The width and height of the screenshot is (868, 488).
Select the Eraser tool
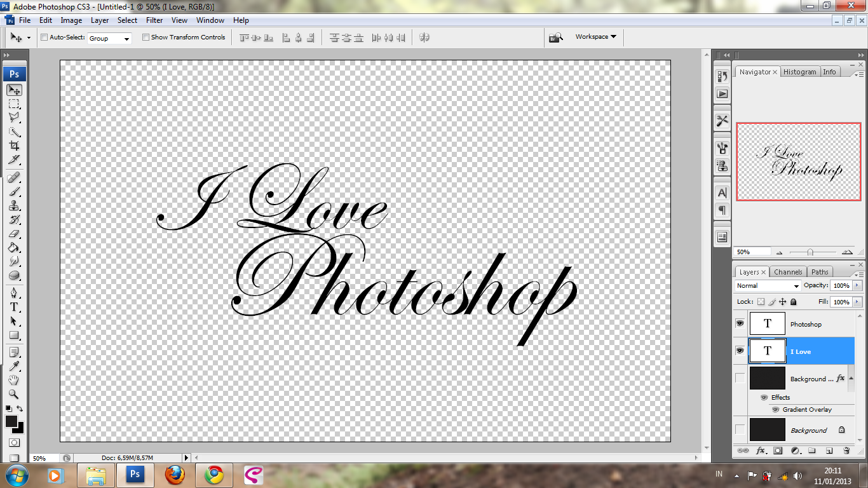pos(14,233)
